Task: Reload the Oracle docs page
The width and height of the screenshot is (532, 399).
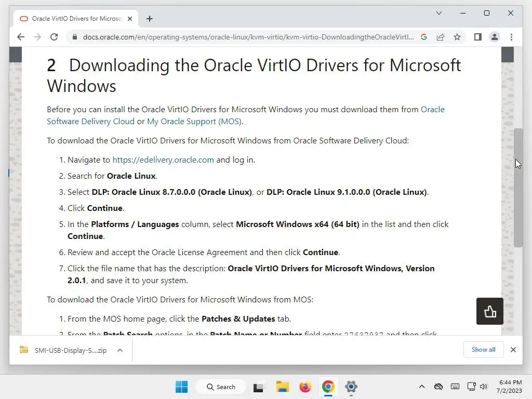Action: pyautogui.click(x=54, y=37)
